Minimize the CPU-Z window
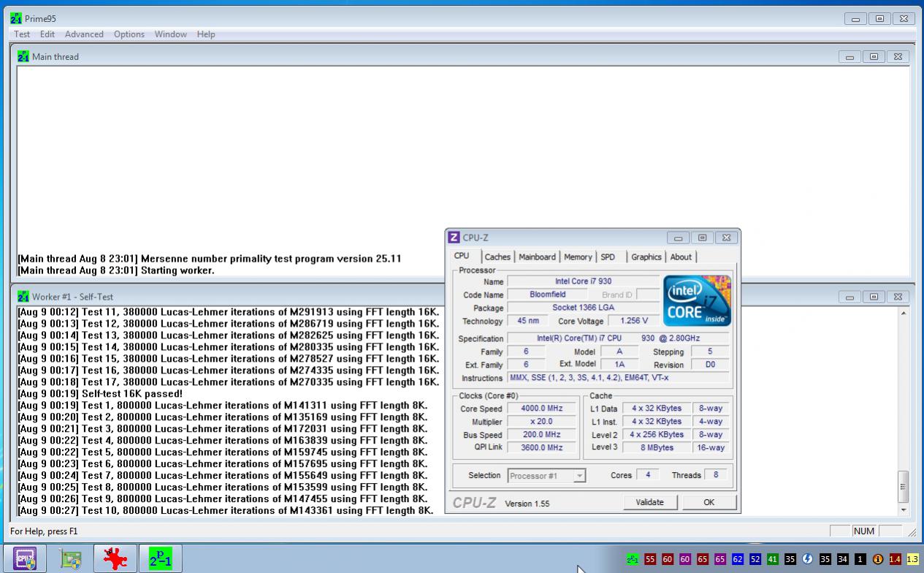This screenshot has width=924, height=573. tap(679, 238)
